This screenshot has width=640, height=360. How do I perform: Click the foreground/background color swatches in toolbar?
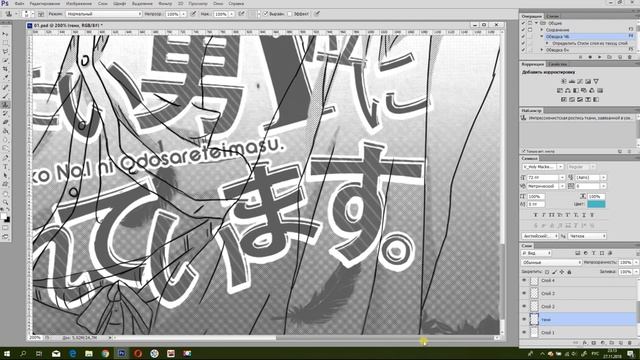pyautogui.click(x=5, y=218)
